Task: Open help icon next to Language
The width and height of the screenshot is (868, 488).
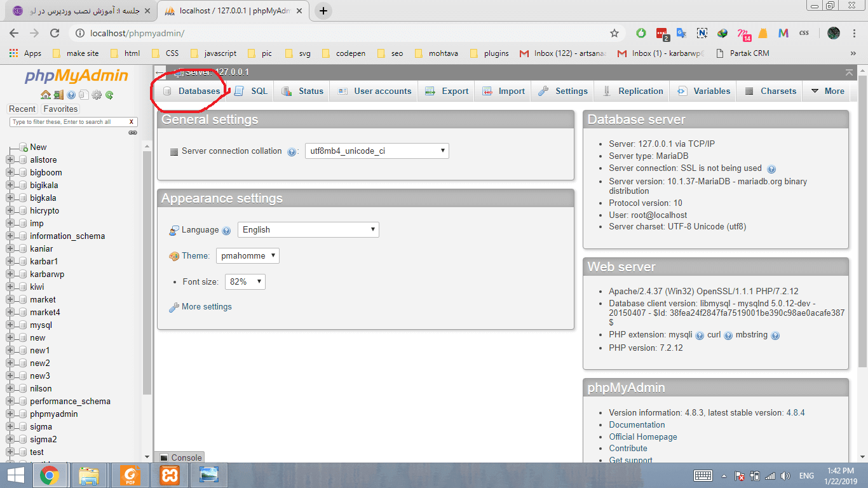Action: [x=226, y=231]
